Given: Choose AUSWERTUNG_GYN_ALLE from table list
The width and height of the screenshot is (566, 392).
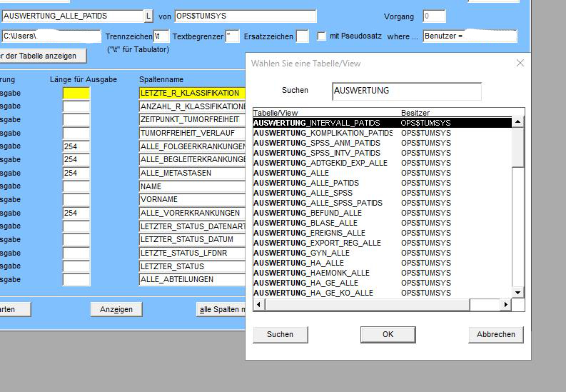Looking at the screenshot, I should coord(301,253).
